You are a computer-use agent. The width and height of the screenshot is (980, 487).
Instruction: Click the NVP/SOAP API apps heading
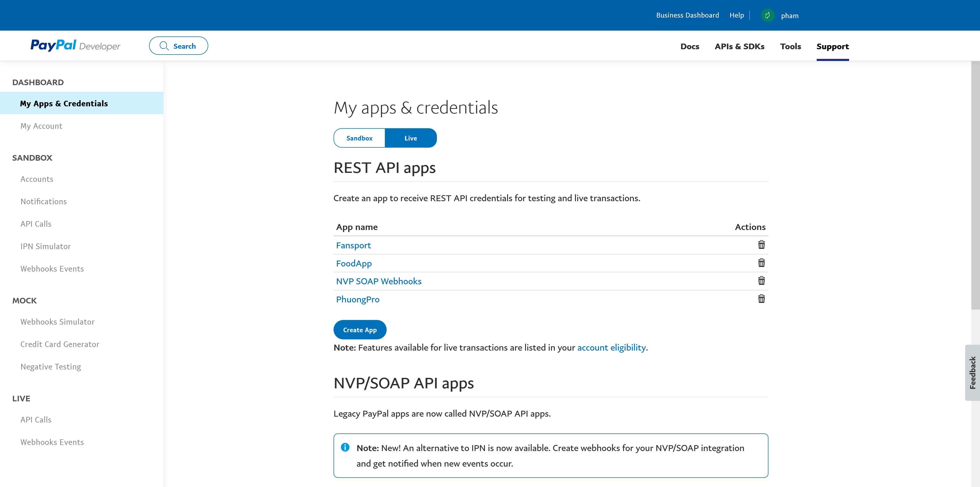coord(403,383)
